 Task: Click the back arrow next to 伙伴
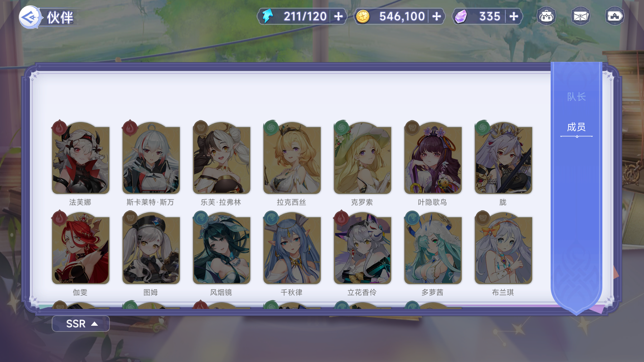30,17
